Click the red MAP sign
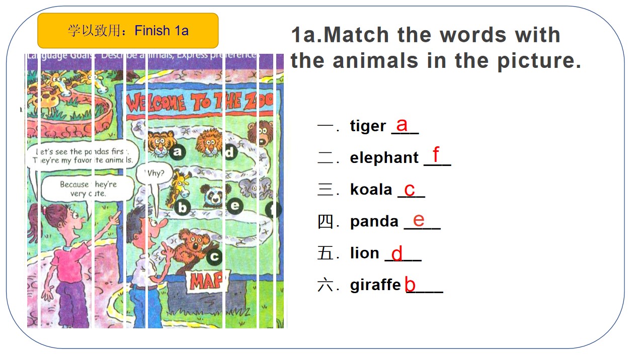This screenshot has height=362, width=644. pos(206,282)
